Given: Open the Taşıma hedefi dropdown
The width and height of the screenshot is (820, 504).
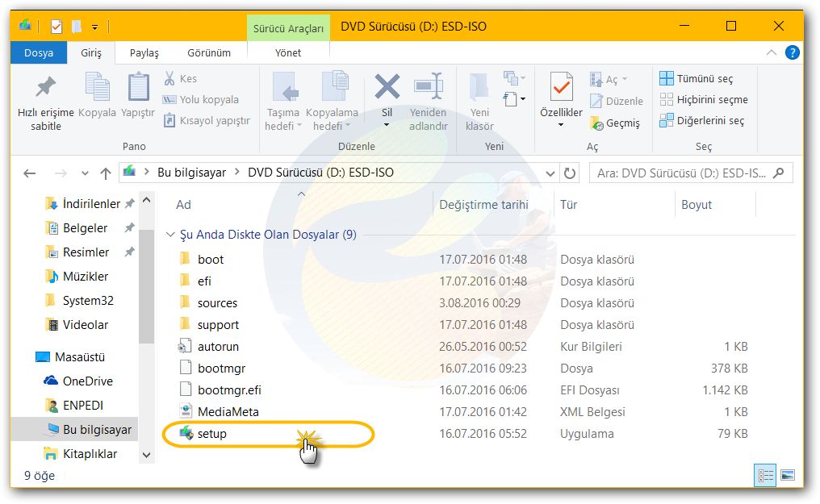Looking at the screenshot, I should click(299, 125).
